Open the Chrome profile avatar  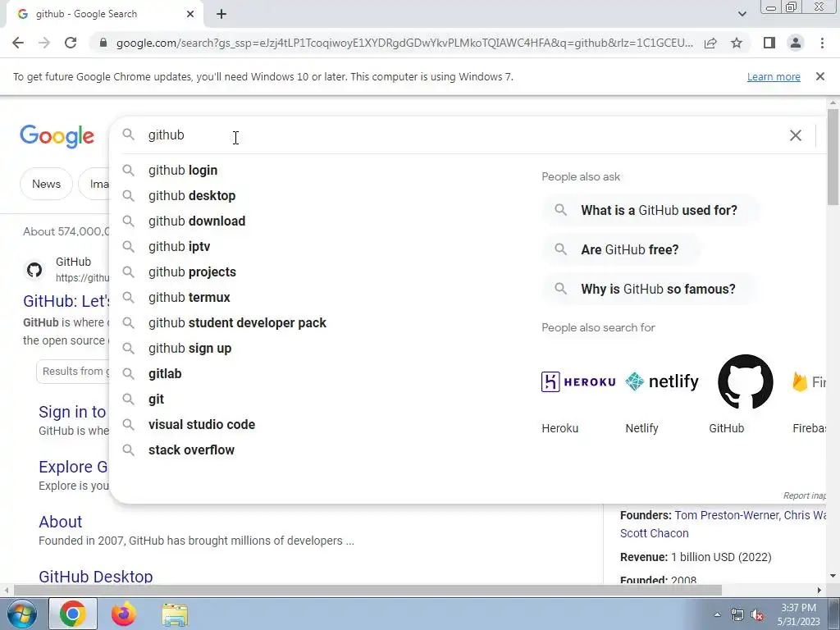coord(796,43)
